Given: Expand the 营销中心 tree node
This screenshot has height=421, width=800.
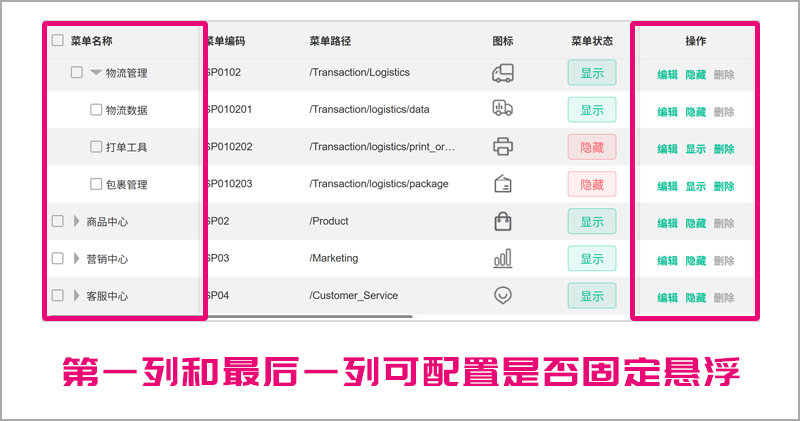Looking at the screenshot, I should coord(77,258).
